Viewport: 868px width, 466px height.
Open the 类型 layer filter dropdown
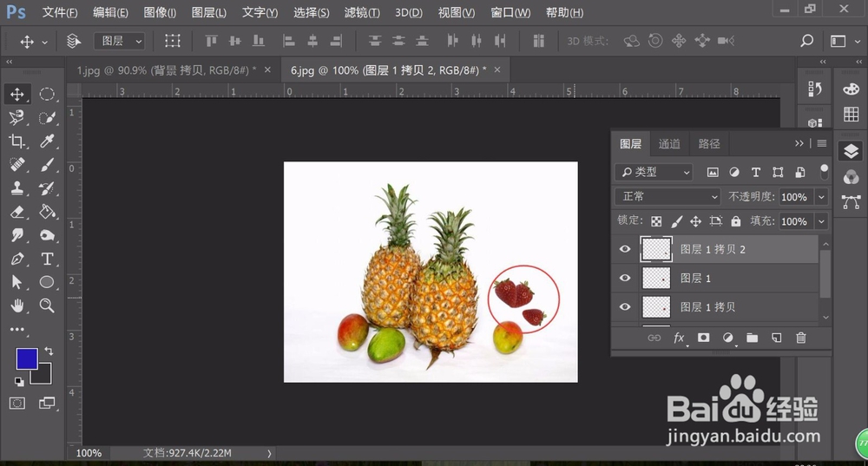(x=654, y=172)
